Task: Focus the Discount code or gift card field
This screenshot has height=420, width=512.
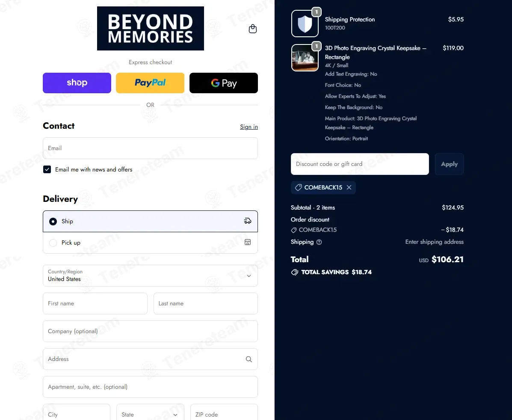Action: [360, 164]
